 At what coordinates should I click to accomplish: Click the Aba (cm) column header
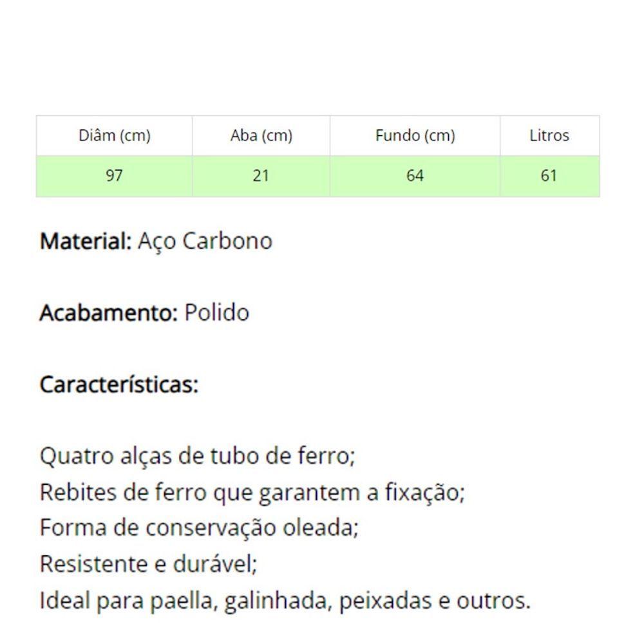tap(261, 135)
